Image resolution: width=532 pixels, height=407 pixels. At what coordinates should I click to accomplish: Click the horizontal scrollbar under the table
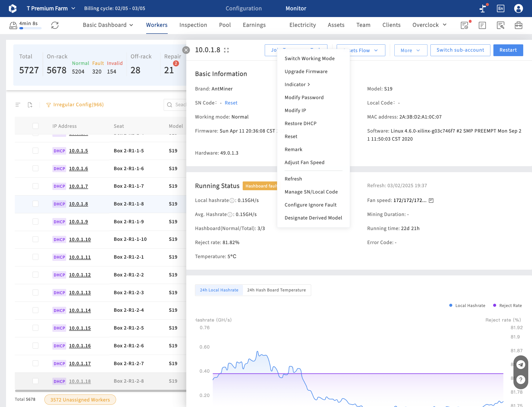pos(100,391)
